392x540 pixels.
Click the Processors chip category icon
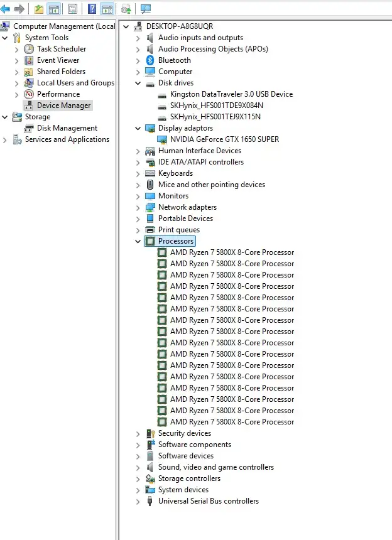point(150,241)
